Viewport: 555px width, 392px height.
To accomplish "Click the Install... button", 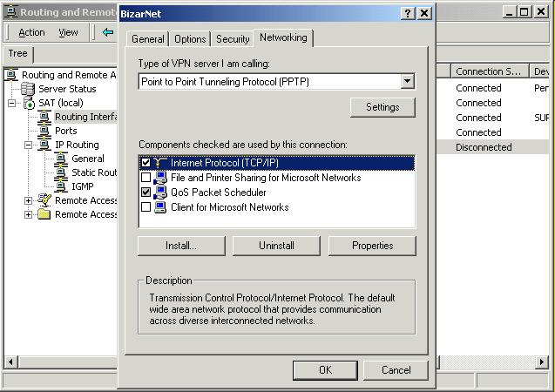I will [181, 246].
